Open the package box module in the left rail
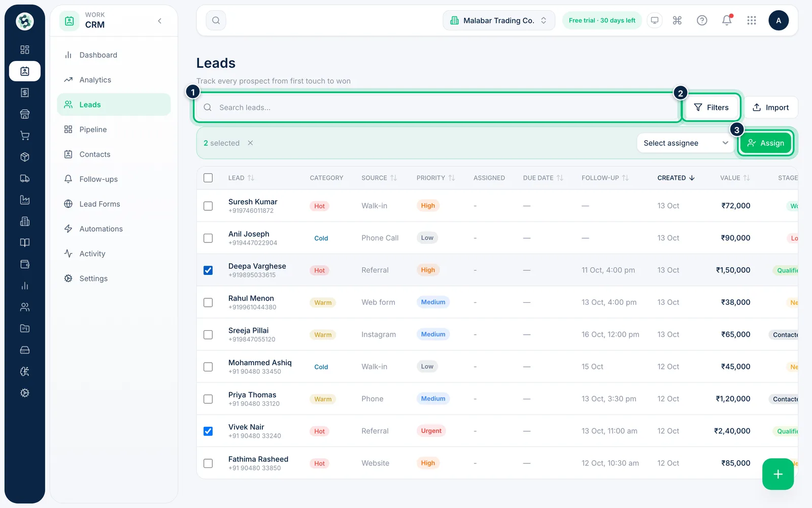This screenshot has width=812, height=508. click(25, 157)
